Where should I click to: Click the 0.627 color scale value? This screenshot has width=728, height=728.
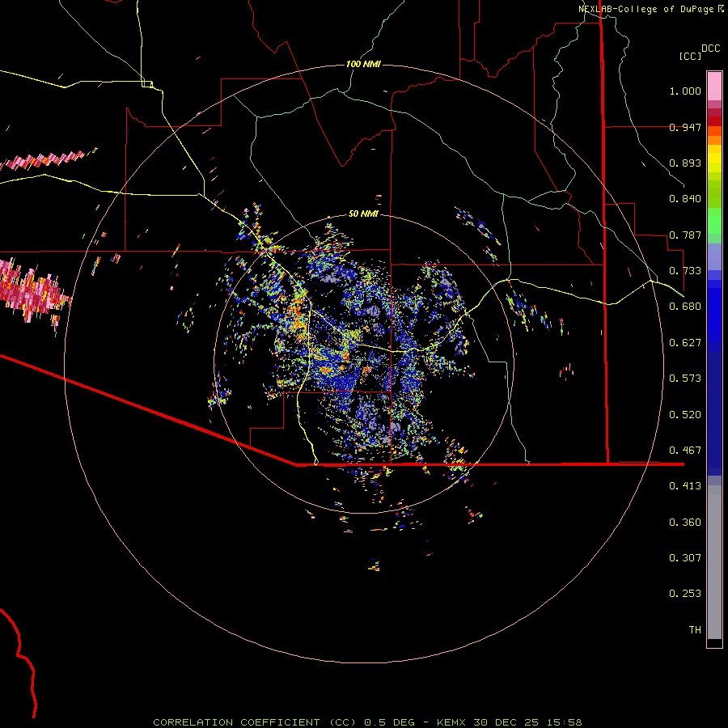point(685,343)
